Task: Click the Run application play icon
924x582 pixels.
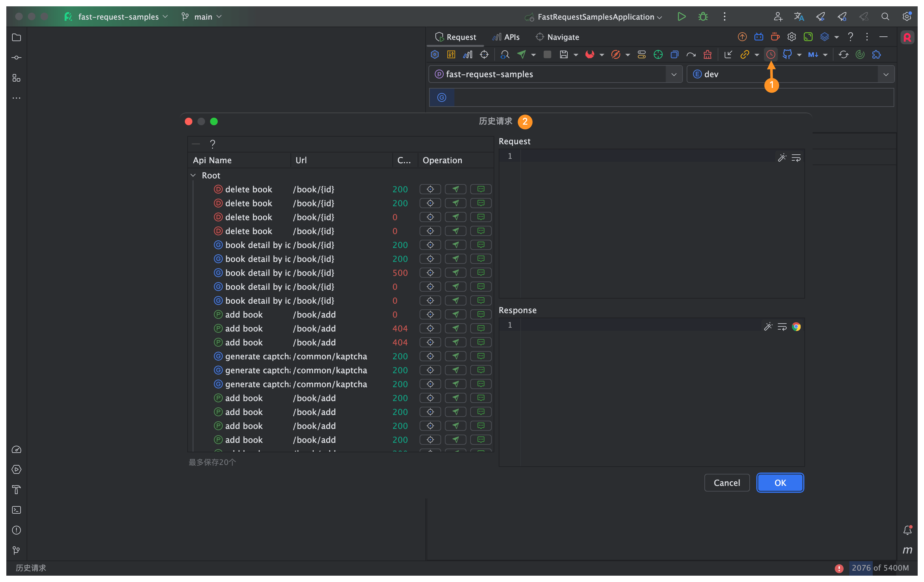Action: [x=682, y=16]
